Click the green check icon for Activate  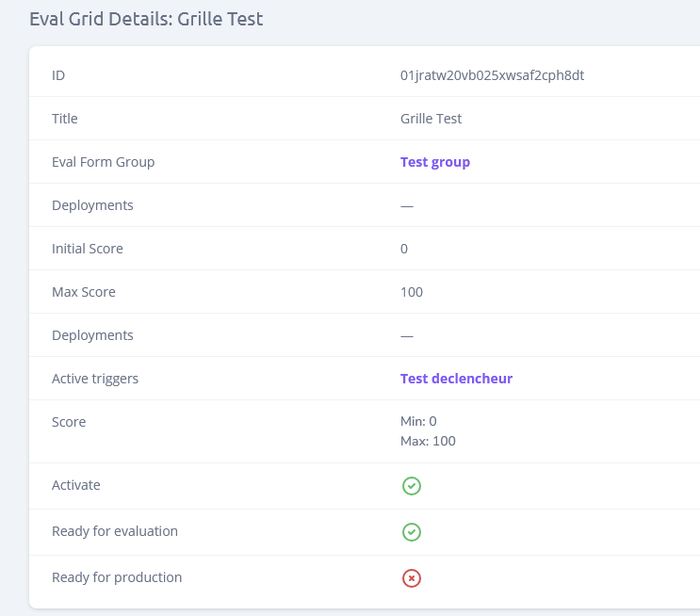point(412,486)
